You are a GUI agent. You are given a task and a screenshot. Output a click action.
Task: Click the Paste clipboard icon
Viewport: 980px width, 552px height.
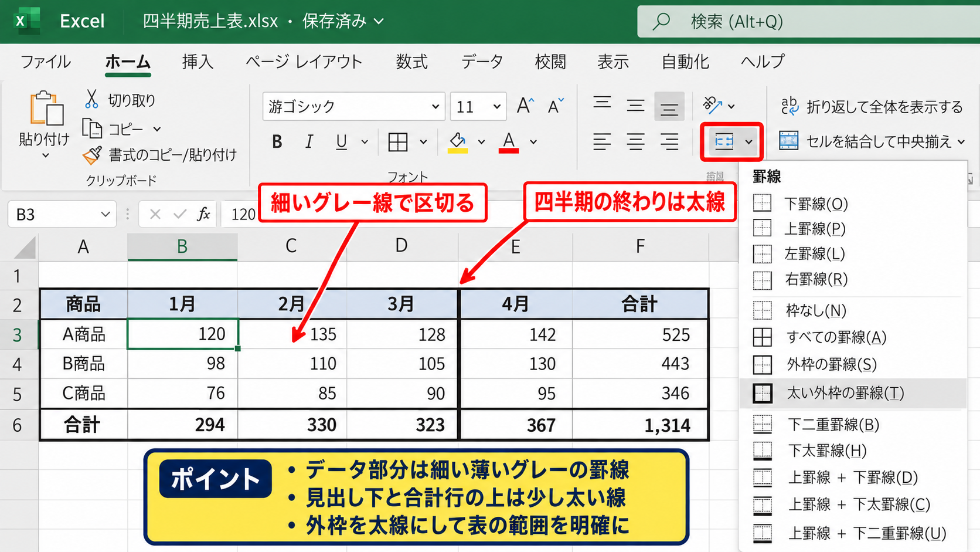(x=46, y=109)
